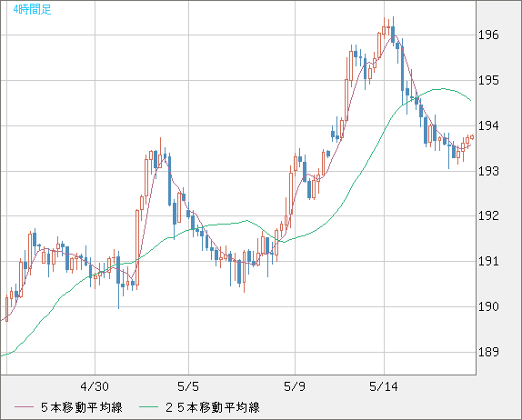
Task: Click the 191 price axis label
Action: [488, 261]
